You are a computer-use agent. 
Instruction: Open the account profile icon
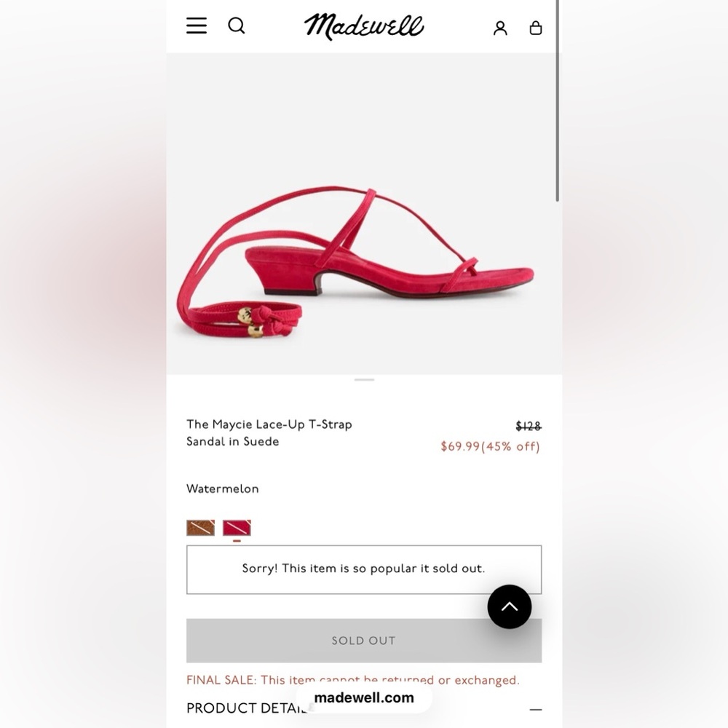pyautogui.click(x=500, y=28)
